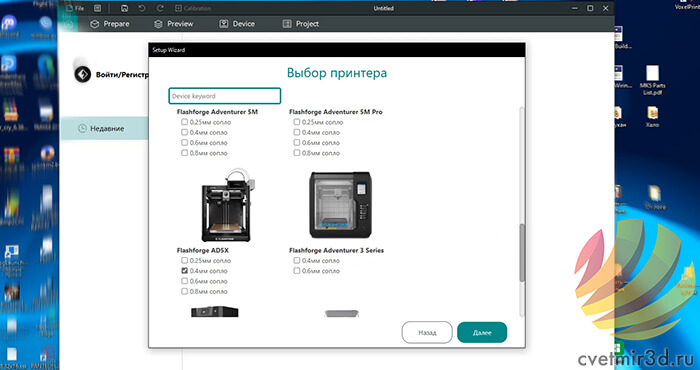This screenshot has height=370, width=700.
Task: Check Adventurer 5M 0.6мм сопло
Action: click(184, 142)
